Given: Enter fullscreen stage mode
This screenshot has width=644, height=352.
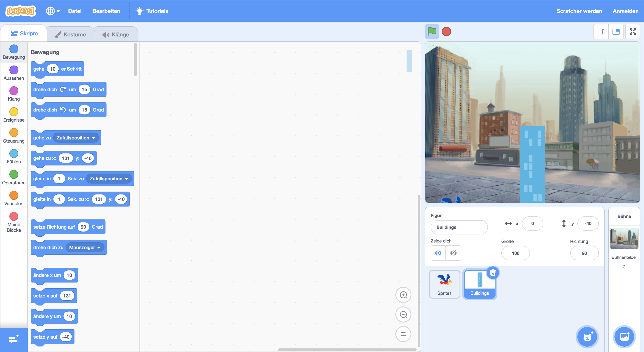Looking at the screenshot, I should pyautogui.click(x=633, y=32).
